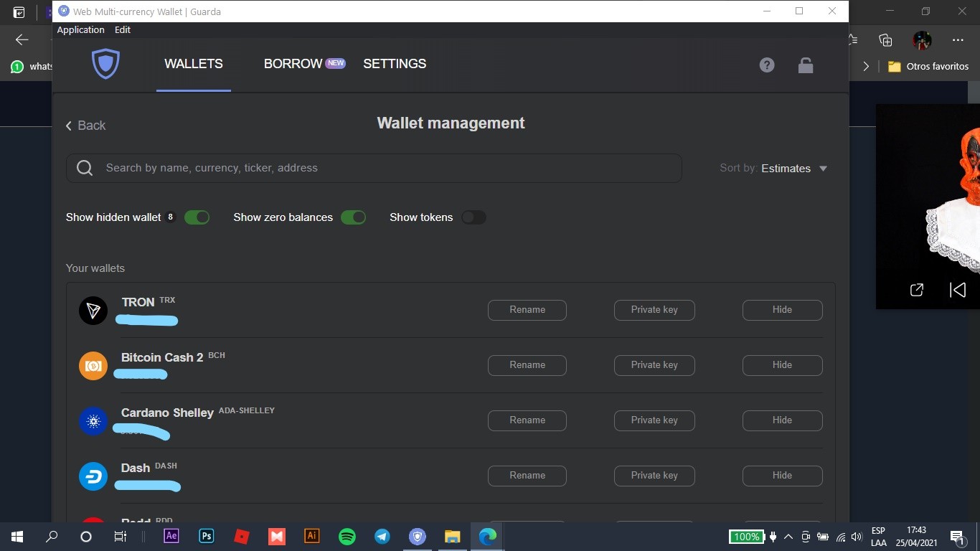Open the Wi-Fi network tray icon
This screenshot has width=980, height=551.
841,537
